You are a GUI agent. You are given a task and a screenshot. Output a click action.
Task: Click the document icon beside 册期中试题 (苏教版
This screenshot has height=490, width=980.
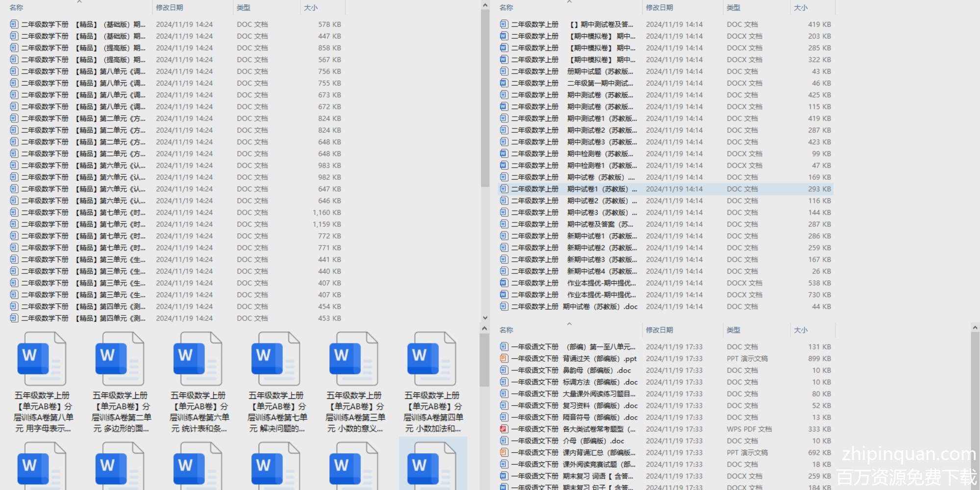[504, 72]
